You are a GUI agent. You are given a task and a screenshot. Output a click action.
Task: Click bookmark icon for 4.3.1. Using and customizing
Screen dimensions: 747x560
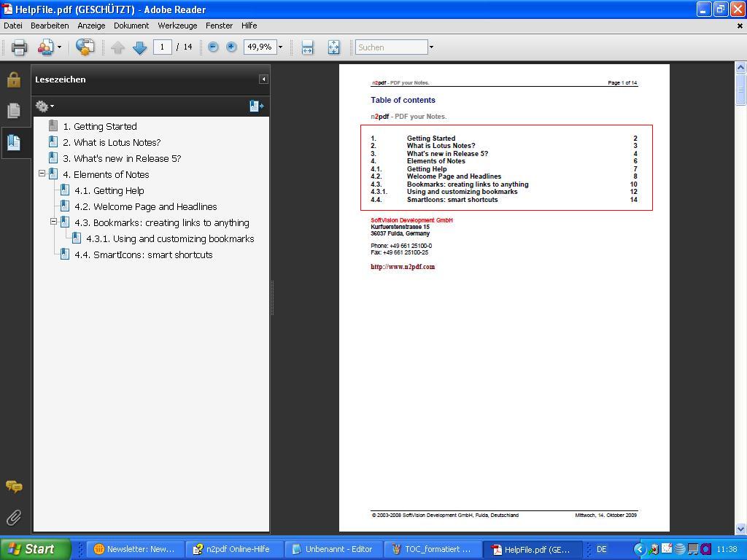point(76,238)
